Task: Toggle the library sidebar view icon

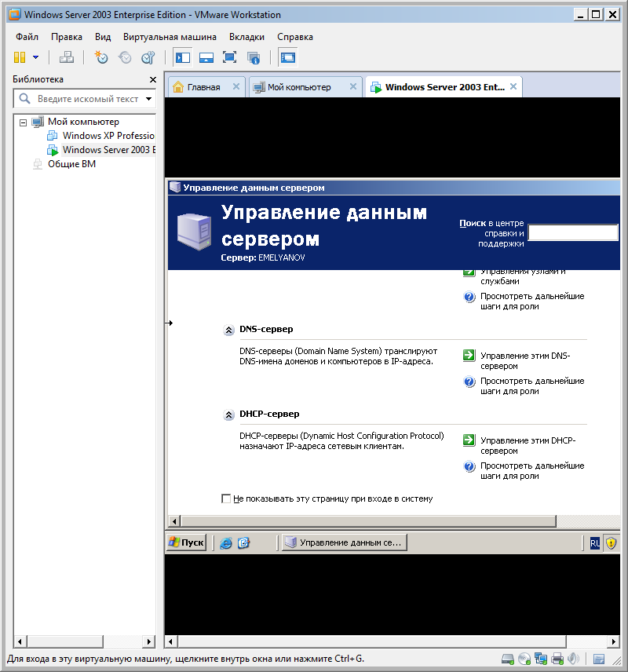Action: coord(183,57)
